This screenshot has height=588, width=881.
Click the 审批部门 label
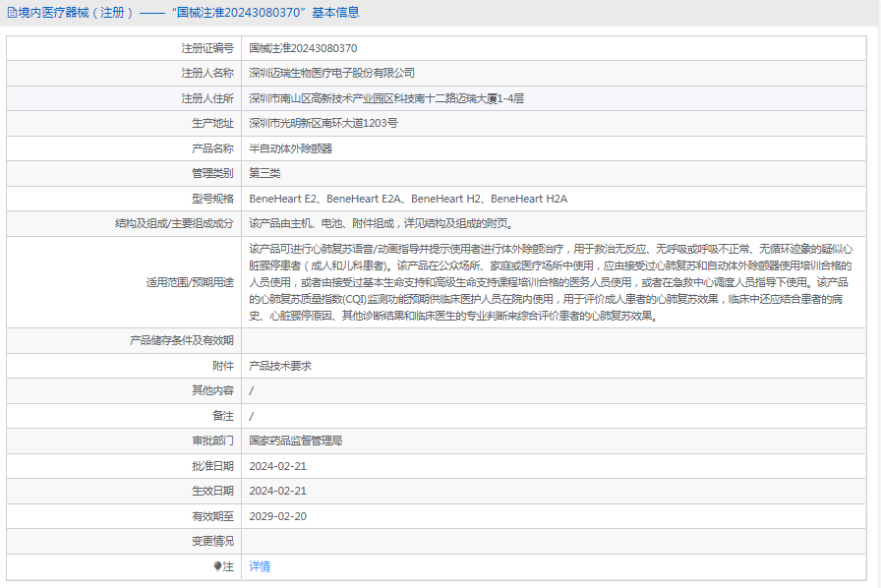(212, 441)
